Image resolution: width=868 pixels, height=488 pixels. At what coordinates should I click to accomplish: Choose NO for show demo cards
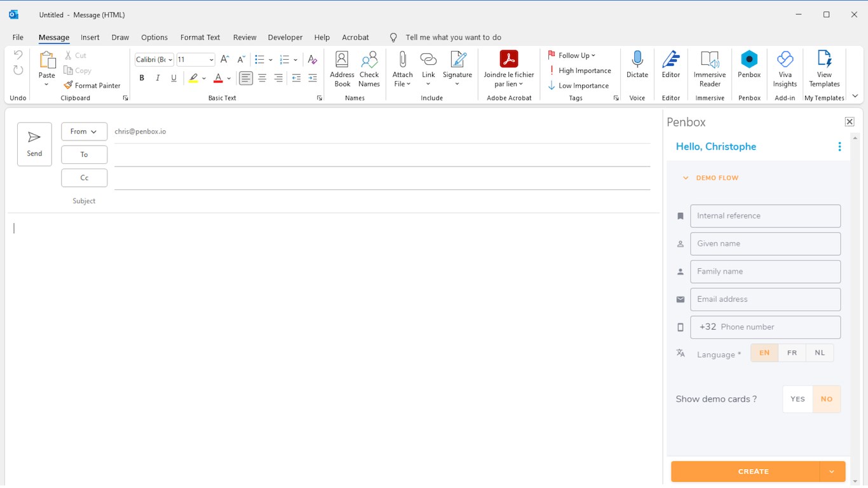point(827,399)
